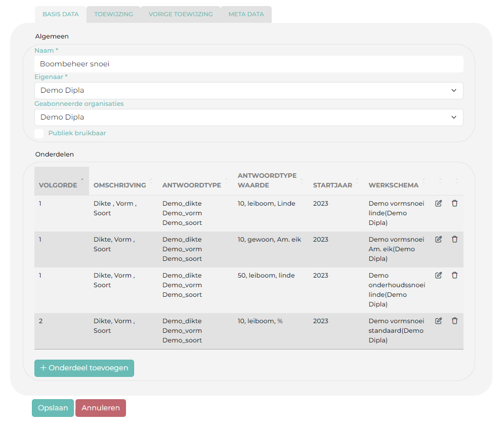Enable the Publiek bruikbaar checkbox
The width and height of the screenshot is (504, 425).
pos(39,134)
